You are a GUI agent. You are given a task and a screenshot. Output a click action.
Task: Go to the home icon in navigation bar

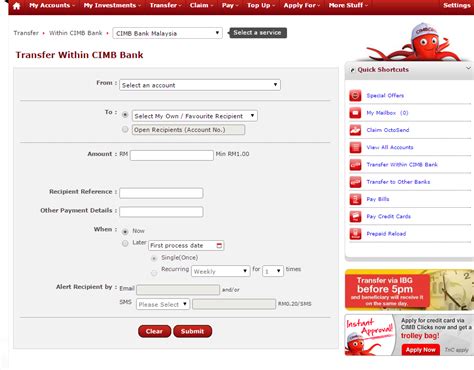[16, 6]
